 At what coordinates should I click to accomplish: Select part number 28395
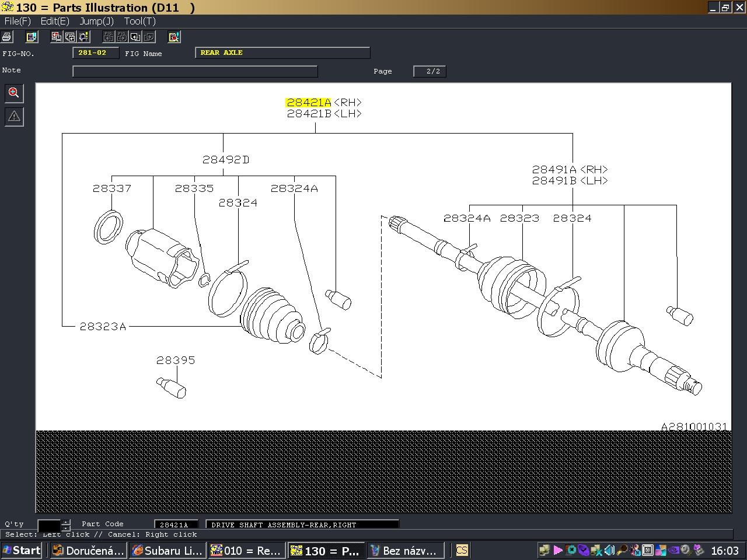click(x=176, y=360)
